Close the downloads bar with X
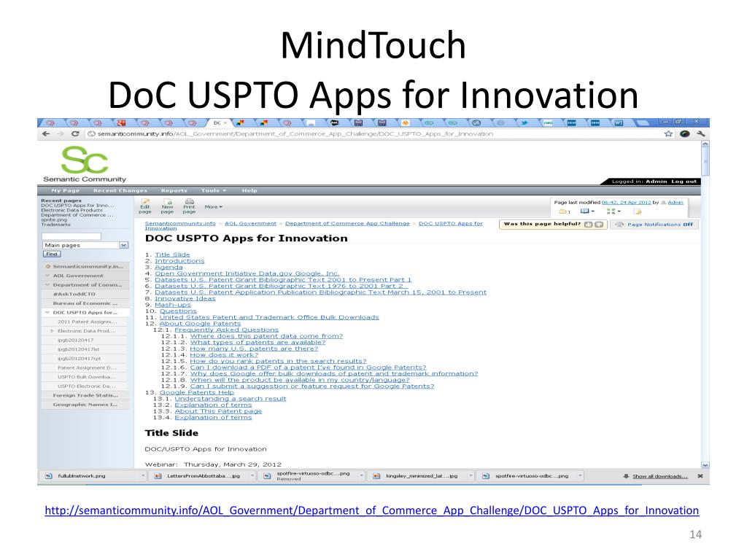The image size is (747, 560). coord(700,475)
